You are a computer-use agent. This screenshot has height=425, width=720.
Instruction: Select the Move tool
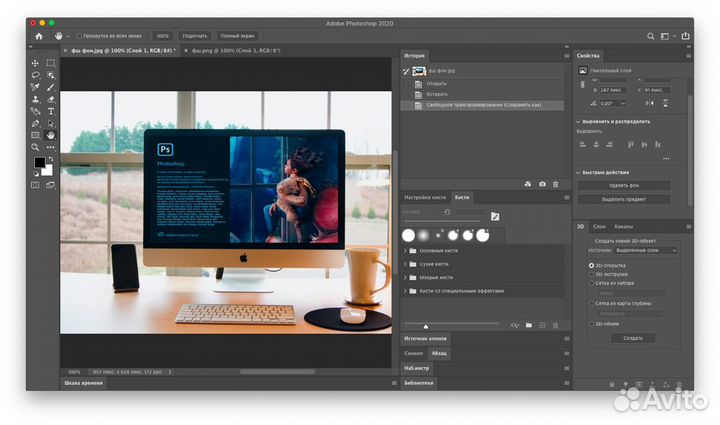(x=35, y=63)
